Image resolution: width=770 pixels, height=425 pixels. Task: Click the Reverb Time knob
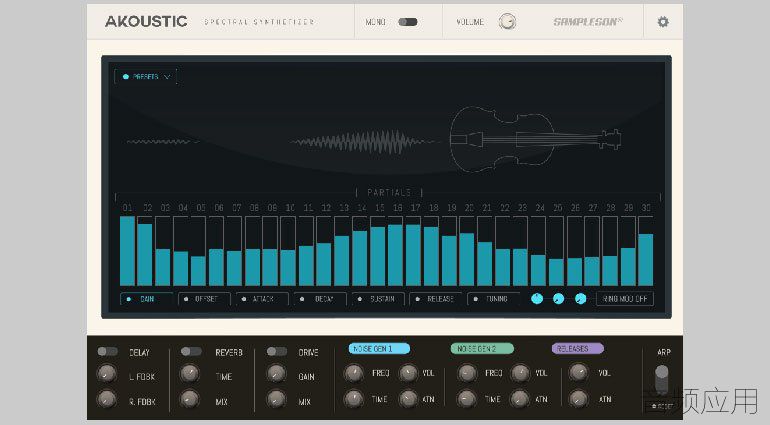coord(190,374)
